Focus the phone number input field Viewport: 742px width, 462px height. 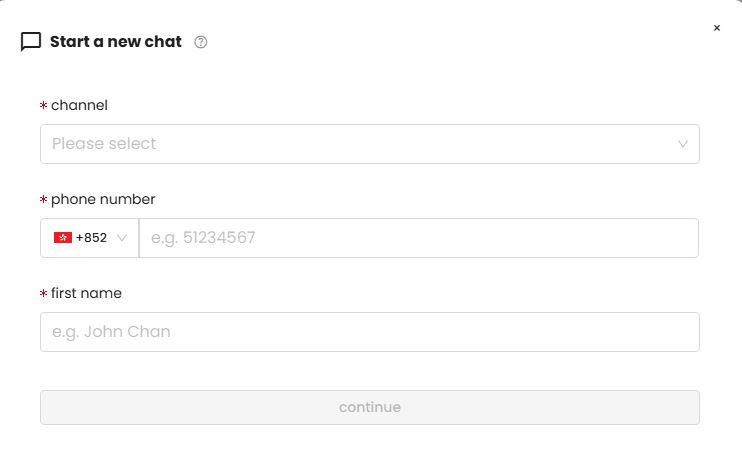pos(418,238)
